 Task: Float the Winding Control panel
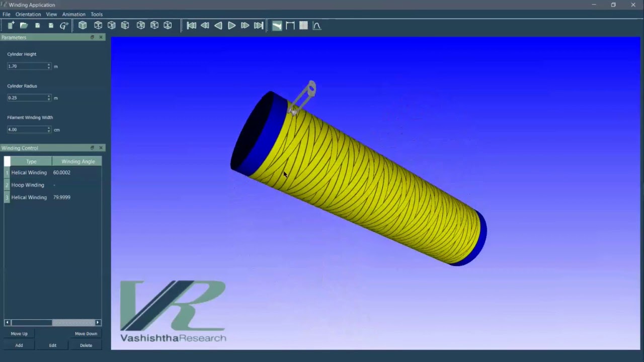(x=92, y=148)
